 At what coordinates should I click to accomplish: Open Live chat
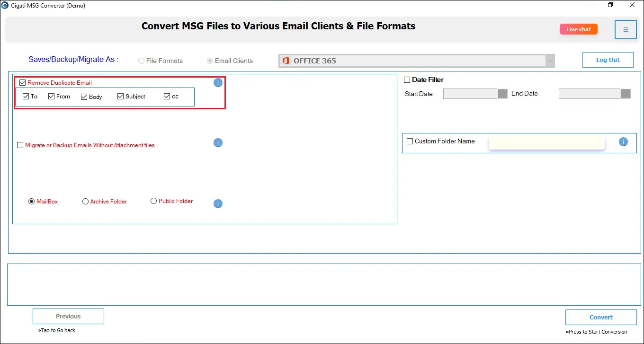(578, 29)
